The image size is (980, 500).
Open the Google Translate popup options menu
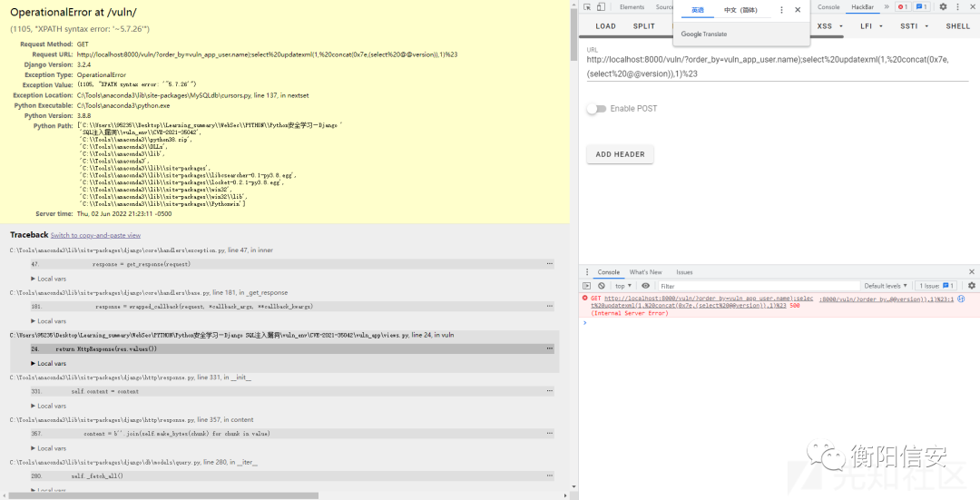pyautogui.click(x=781, y=10)
